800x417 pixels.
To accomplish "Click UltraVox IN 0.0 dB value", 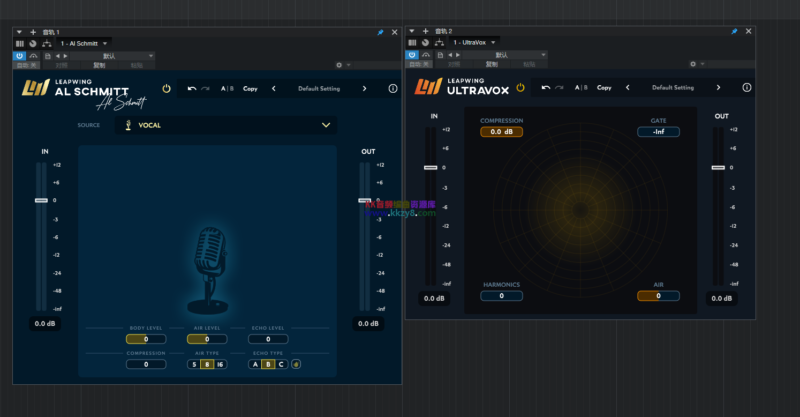I will [x=434, y=299].
